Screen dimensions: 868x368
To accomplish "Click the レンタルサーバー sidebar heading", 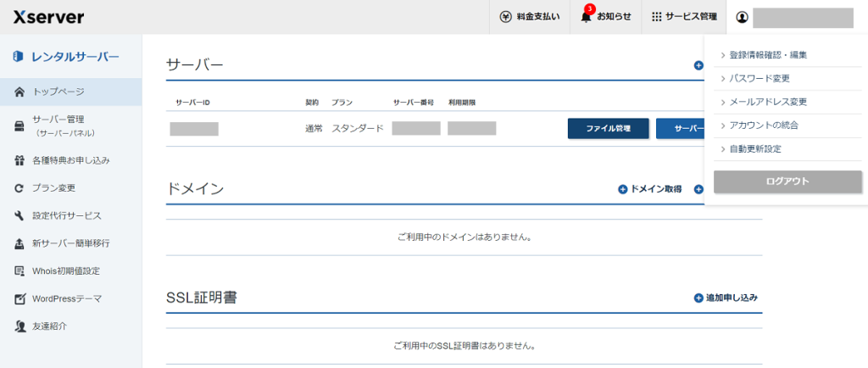I will (x=75, y=57).
